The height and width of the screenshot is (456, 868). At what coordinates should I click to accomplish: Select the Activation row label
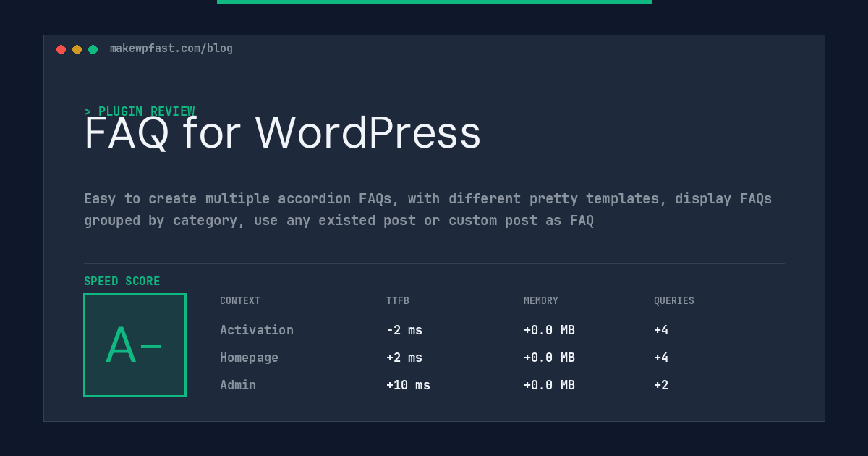point(257,330)
